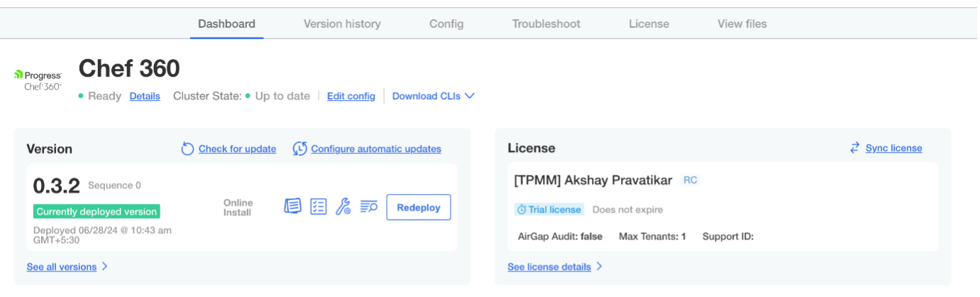This screenshot has height=297, width=980.
Task: Click the Progress Chef 360 logo
Action: (x=38, y=80)
